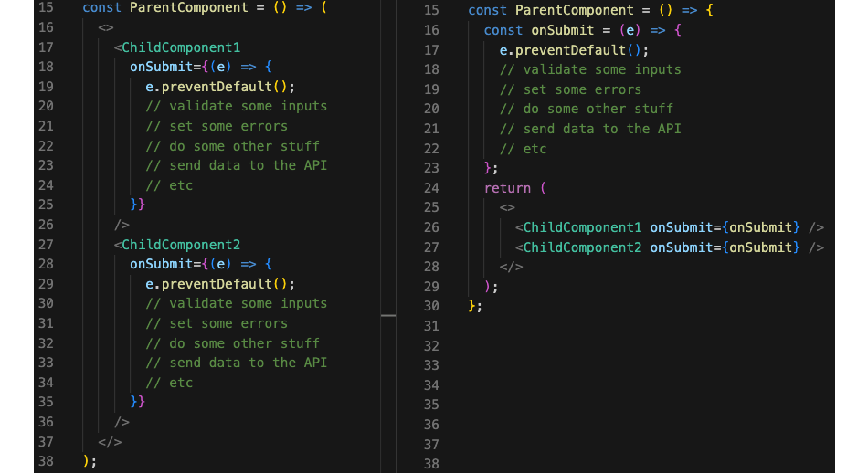The width and height of the screenshot is (868, 473).
Task: Click closing fragment '</>' on left line 37
Action: point(110,441)
